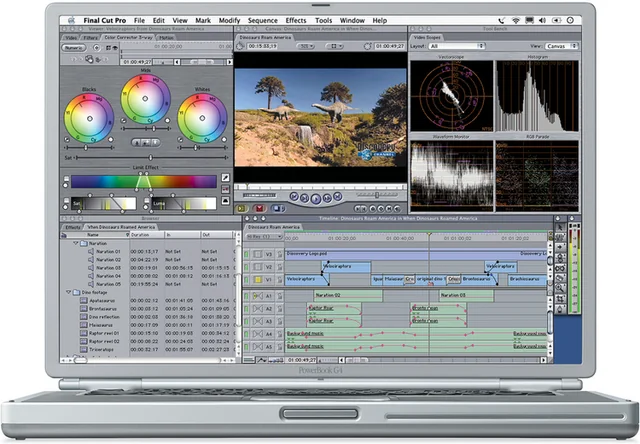Click the go to previous edit button in Canvas
The width and height of the screenshot is (640, 444).
coord(294,197)
